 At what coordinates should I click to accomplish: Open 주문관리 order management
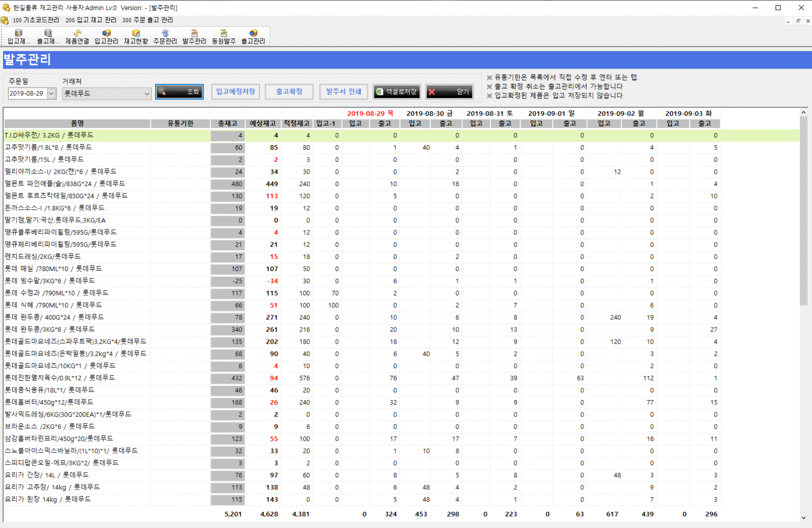coord(165,37)
